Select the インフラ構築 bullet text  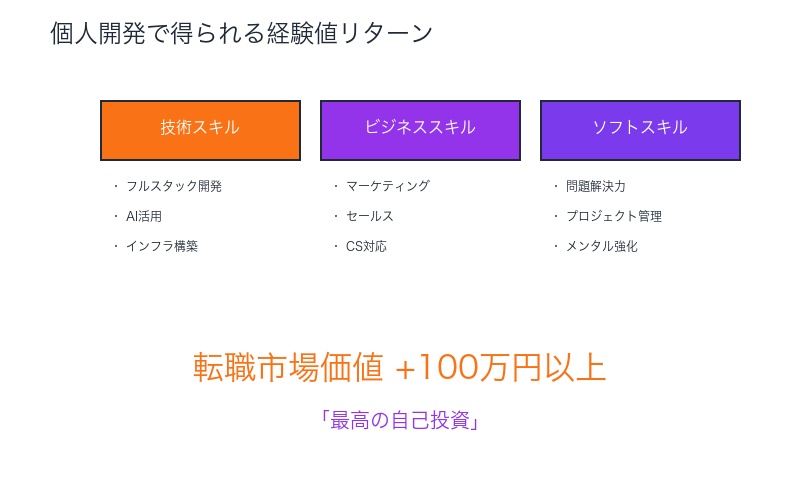coord(162,246)
